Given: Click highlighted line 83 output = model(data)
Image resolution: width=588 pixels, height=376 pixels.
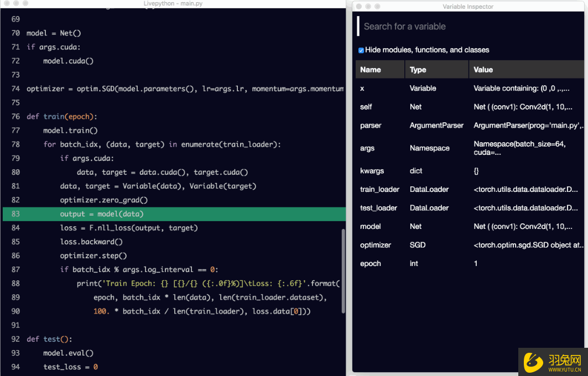Looking at the screenshot, I should (102, 214).
